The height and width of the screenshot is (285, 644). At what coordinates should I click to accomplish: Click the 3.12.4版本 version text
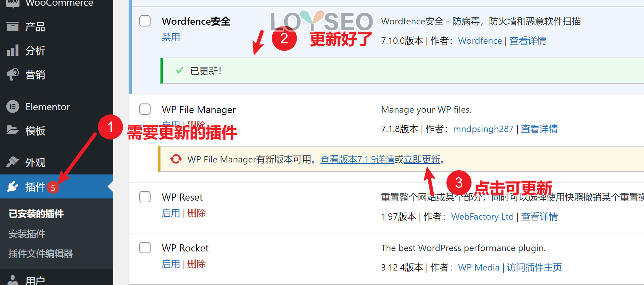point(402,267)
